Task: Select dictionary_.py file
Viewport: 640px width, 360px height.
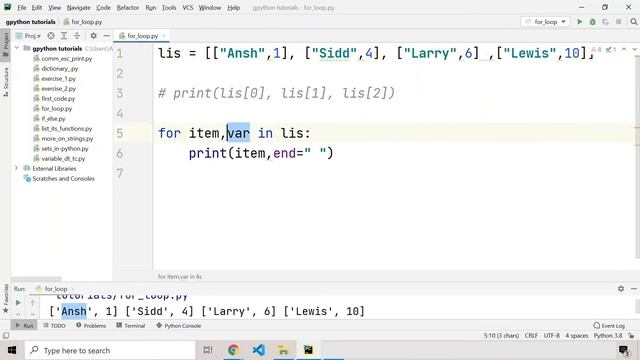Action: pyautogui.click(x=60, y=69)
